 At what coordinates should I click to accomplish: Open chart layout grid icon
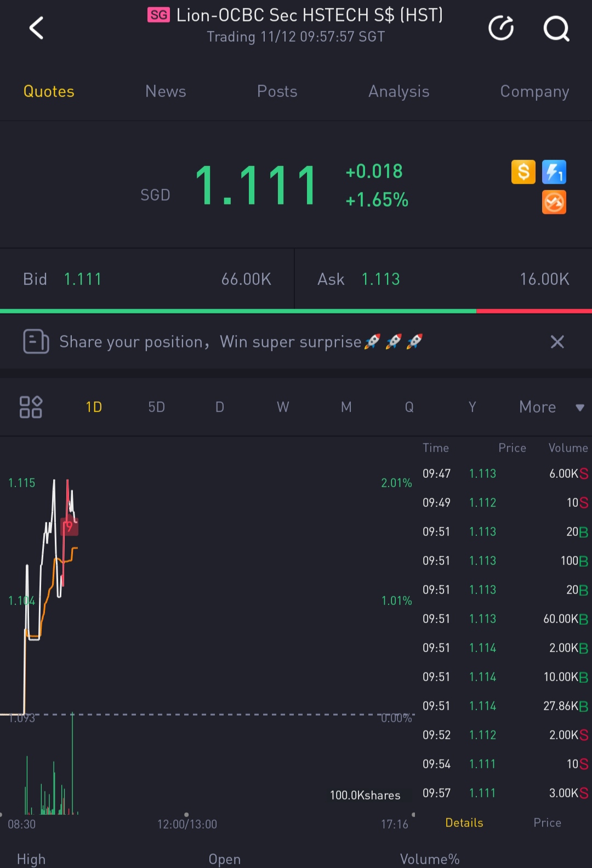coord(31,407)
